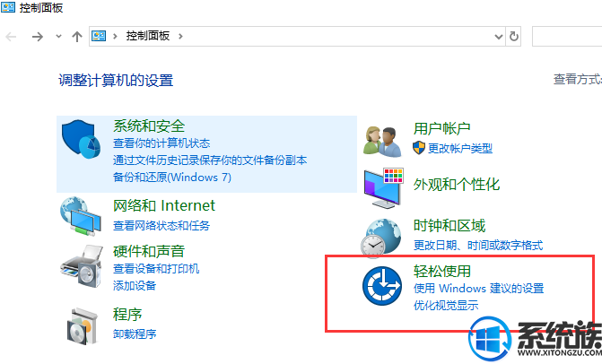Open Appearance and Personalization monitor icon
Image resolution: width=602 pixels, height=364 pixels.
point(383,188)
